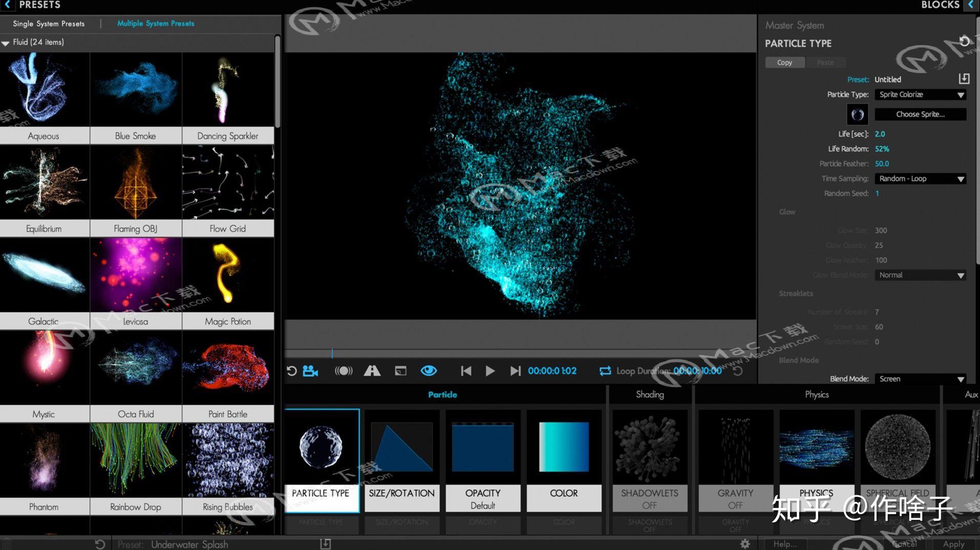Open the motion path preview icon
This screenshot has width=980, height=550.
point(372,371)
